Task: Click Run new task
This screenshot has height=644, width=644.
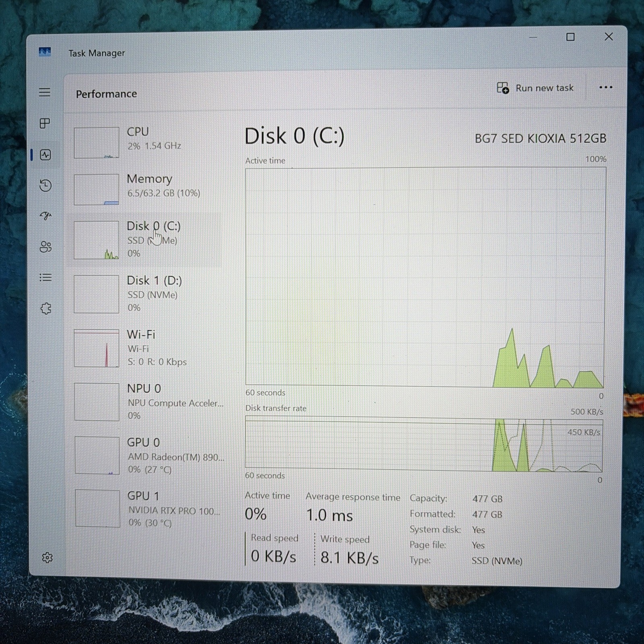Action: (535, 88)
